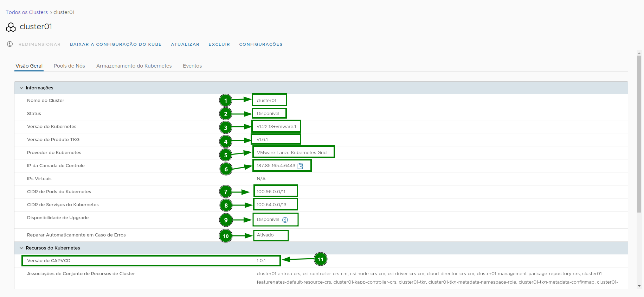644x297 pixels.
Task: Open the Pools de Nós tab
Action: 69,66
